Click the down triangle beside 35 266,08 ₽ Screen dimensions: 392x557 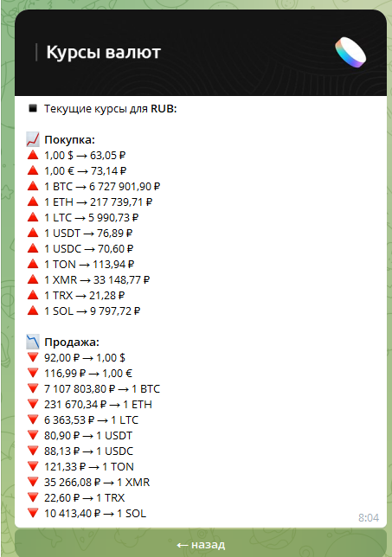pos(33,482)
